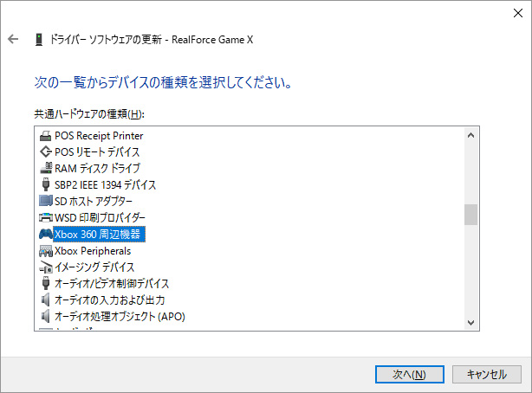Select オーディオ処理オブジェクト (APO) entry
The image size is (532, 393).
coord(120,316)
